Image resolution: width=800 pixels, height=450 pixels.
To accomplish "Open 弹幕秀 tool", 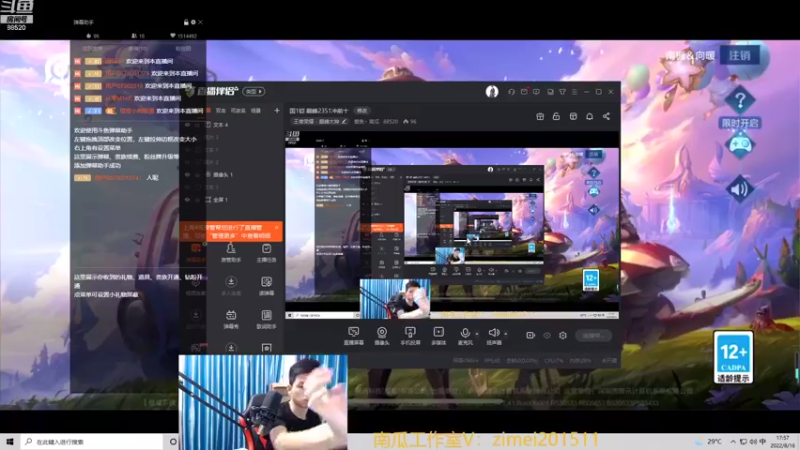I will (231, 319).
